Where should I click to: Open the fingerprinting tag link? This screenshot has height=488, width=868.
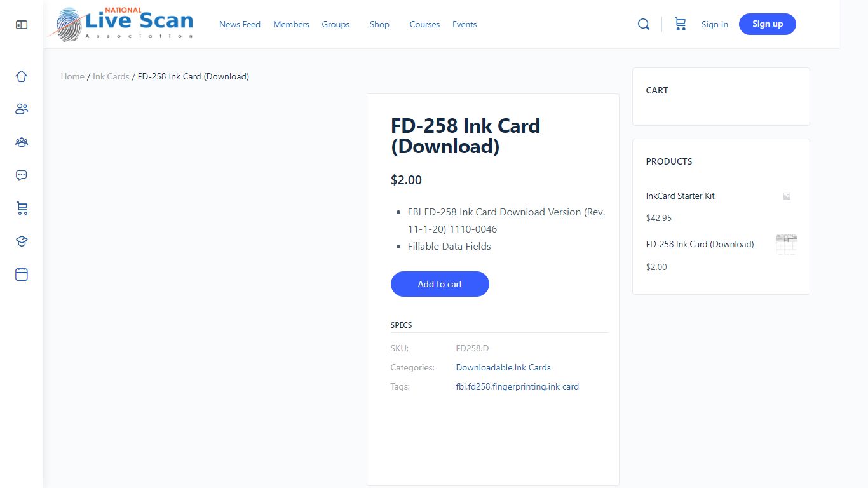(519, 386)
